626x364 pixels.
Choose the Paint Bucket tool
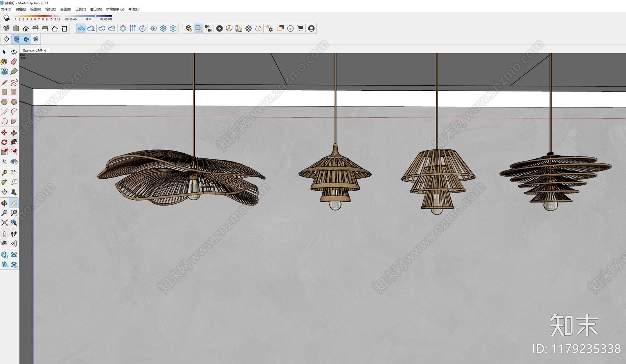(x=4, y=62)
